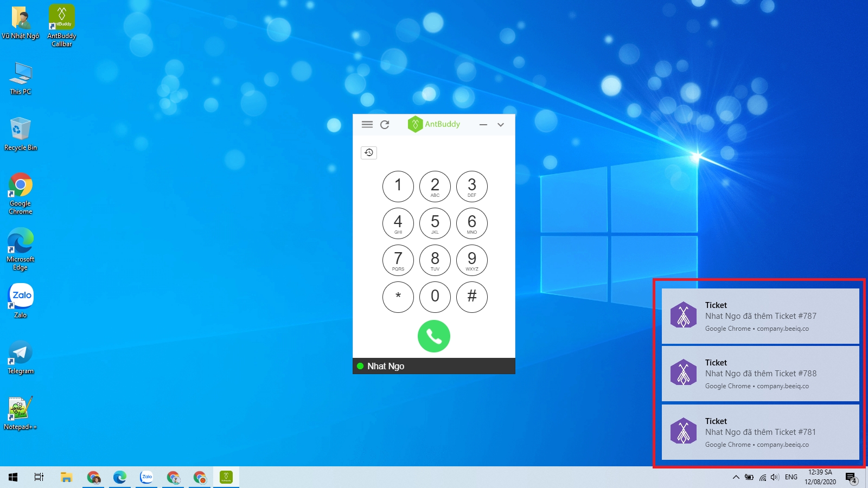This screenshot has width=868, height=488.
Task: Open the Ticket #788 notification
Action: click(x=759, y=374)
